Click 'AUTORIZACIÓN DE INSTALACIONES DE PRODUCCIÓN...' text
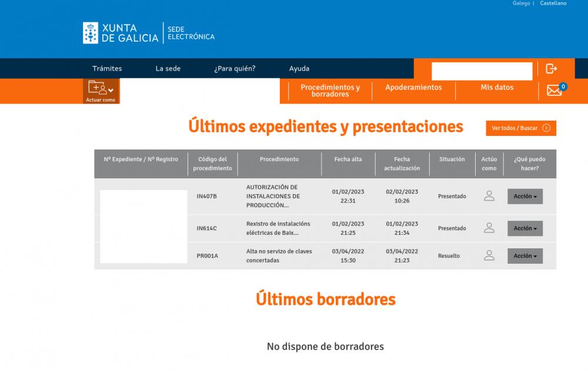 pos(273,196)
